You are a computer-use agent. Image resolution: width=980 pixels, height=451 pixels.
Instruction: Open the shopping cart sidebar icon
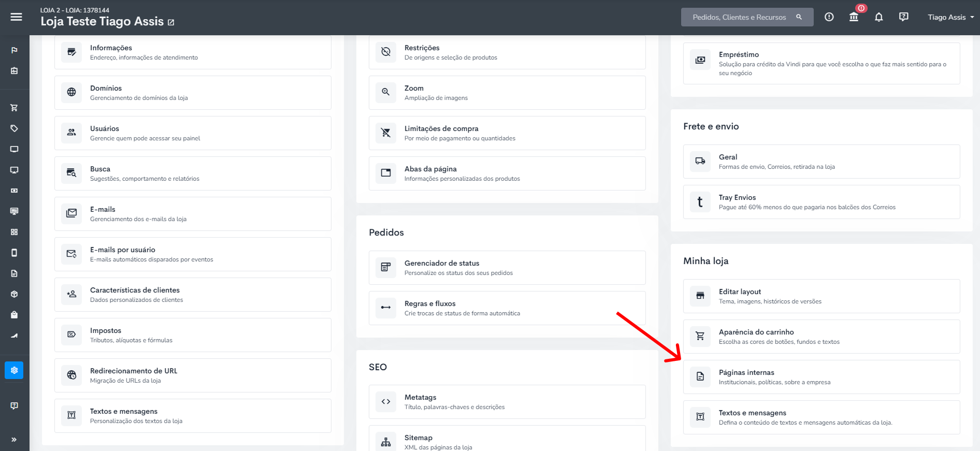pos(14,108)
